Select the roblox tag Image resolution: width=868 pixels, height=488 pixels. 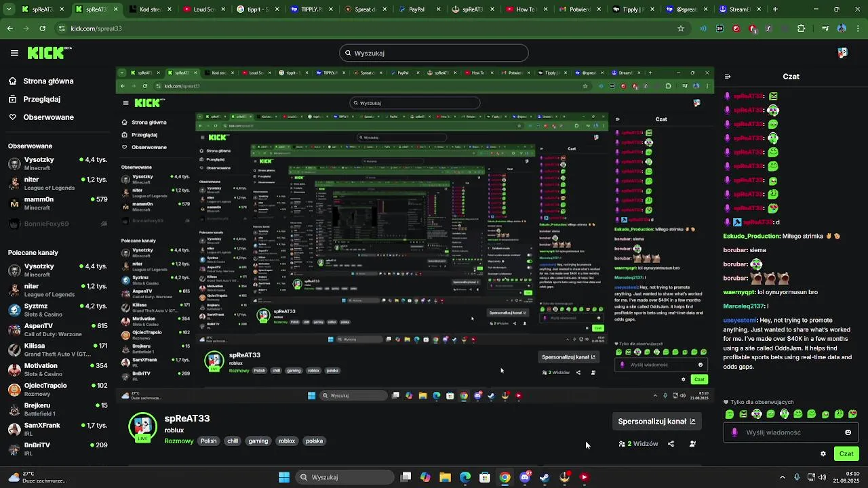287,441
